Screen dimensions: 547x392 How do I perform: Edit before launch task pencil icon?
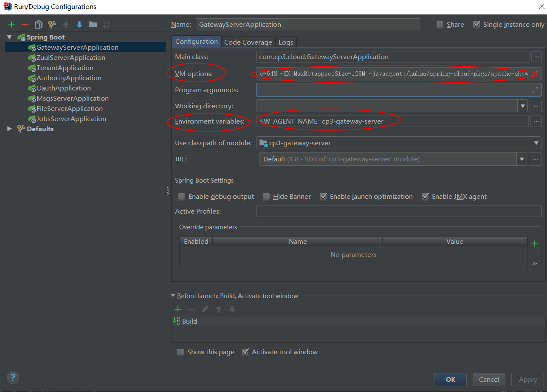pyautogui.click(x=205, y=309)
